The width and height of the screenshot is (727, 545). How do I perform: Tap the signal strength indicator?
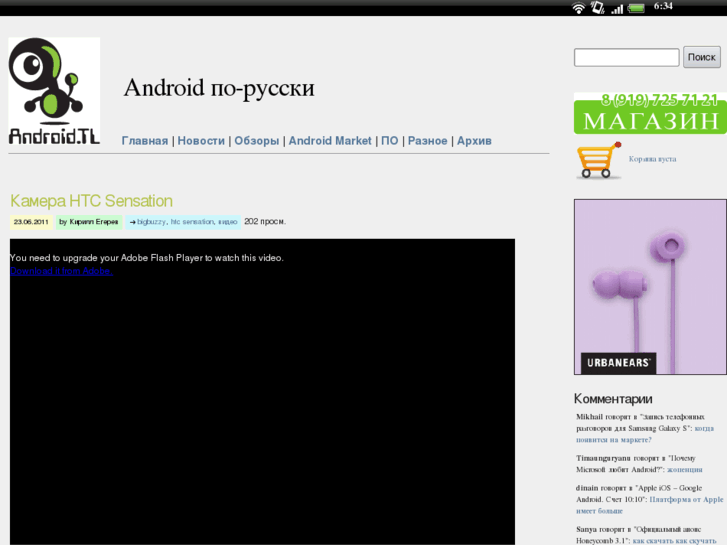pos(617,8)
